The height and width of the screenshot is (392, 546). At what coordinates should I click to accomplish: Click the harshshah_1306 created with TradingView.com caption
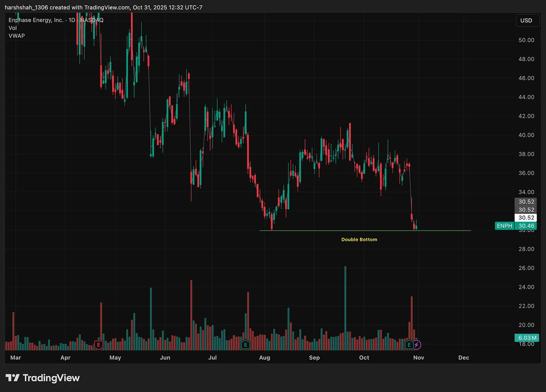click(103, 7)
